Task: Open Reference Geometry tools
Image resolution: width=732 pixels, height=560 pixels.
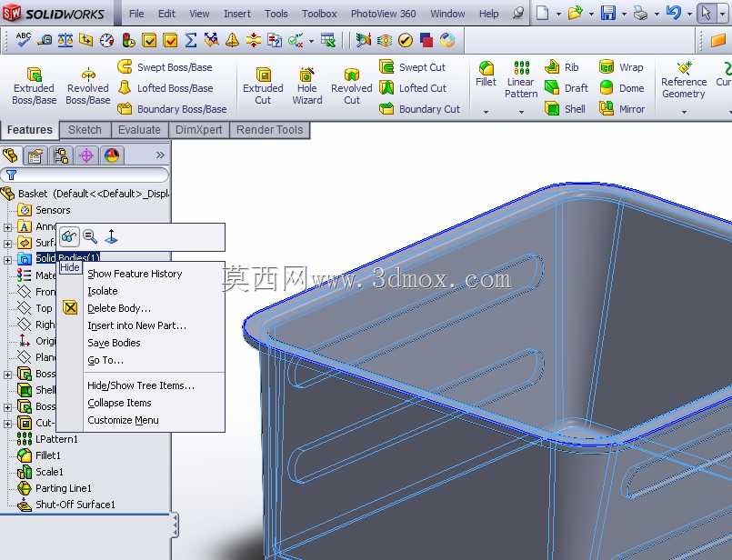Action: [x=684, y=80]
